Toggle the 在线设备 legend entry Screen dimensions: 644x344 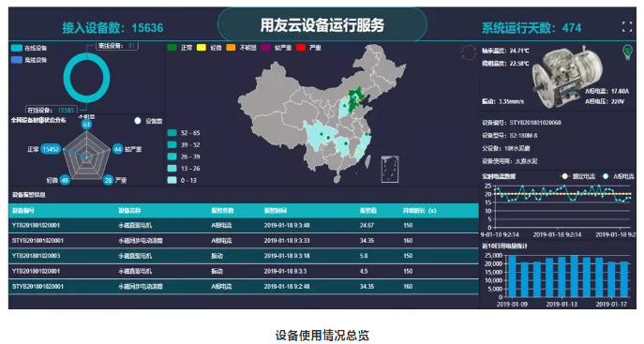(x=29, y=48)
